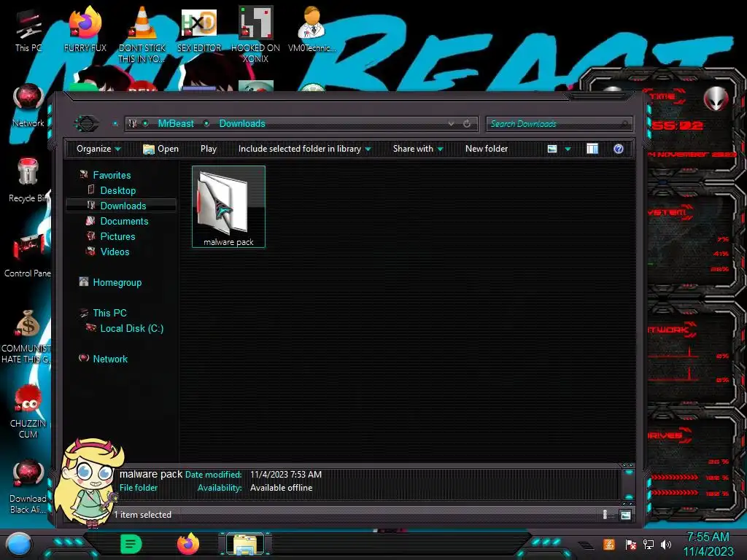Screen dimensions: 747x560
Task: Open the Action Center flag tray icon
Action: [x=631, y=545]
